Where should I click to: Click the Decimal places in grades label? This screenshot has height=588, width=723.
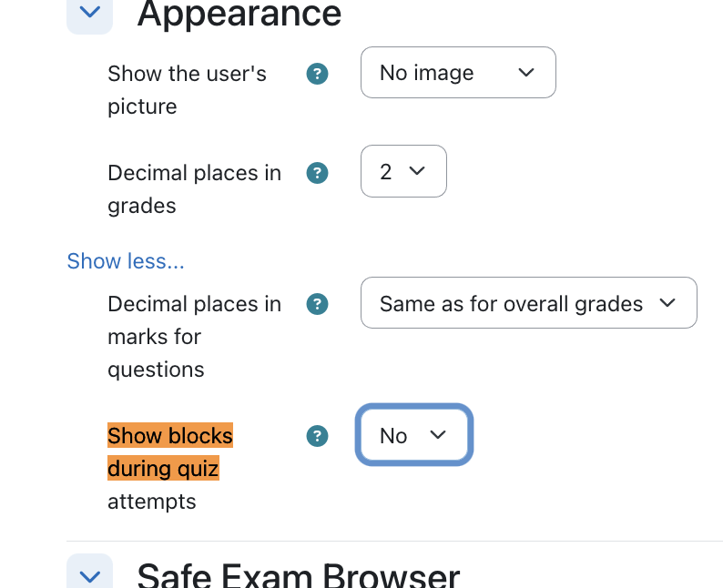pyautogui.click(x=194, y=189)
